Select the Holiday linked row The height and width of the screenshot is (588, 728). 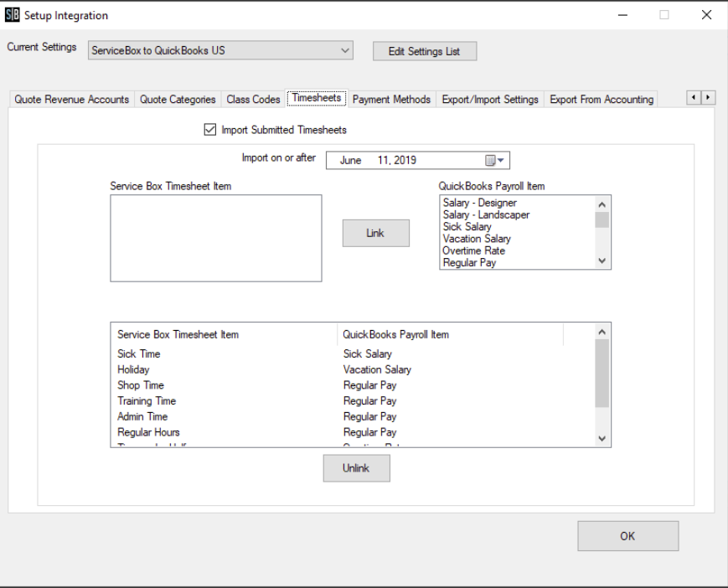click(353, 370)
